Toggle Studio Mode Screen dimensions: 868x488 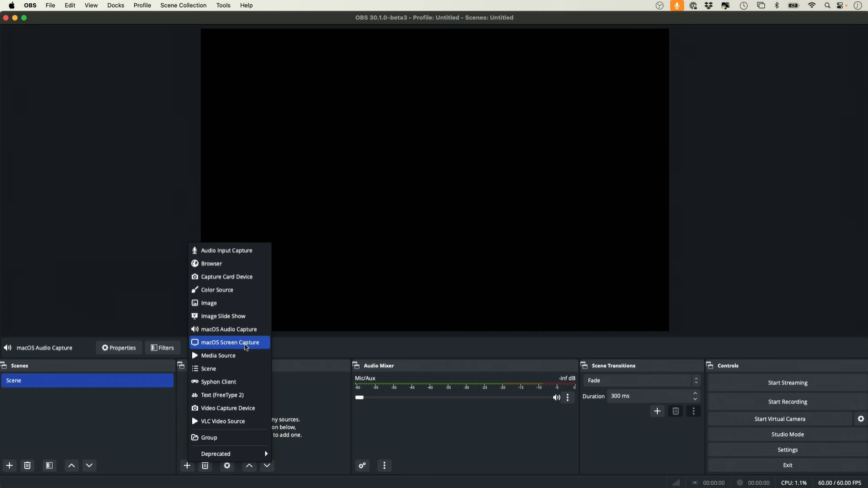pyautogui.click(x=787, y=434)
